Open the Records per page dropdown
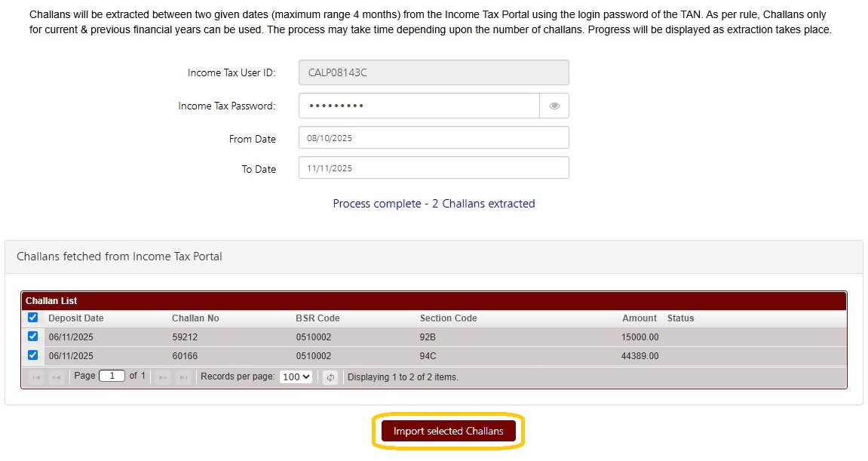The height and width of the screenshot is (461, 868). 296,376
